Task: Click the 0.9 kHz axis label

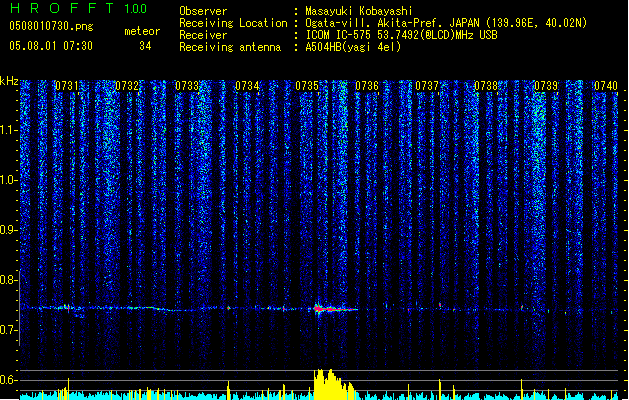Action: [x=8, y=230]
